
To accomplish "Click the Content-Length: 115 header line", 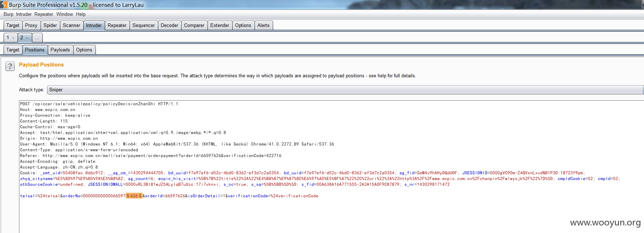I will tap(44, 121).
